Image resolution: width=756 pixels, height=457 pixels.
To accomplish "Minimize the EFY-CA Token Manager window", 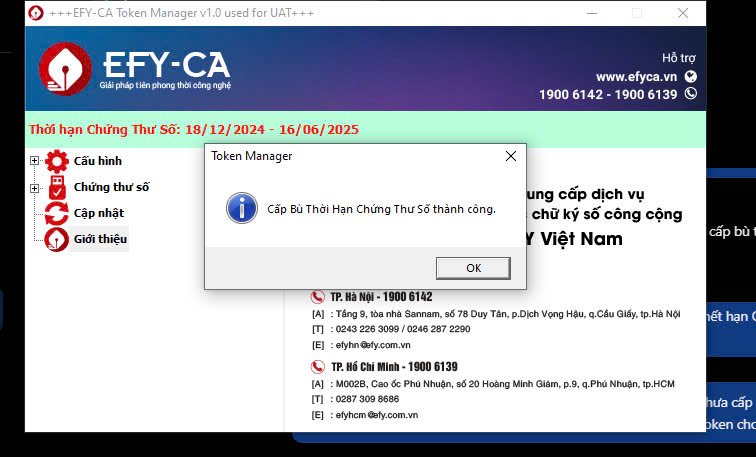I will point(592,13).
